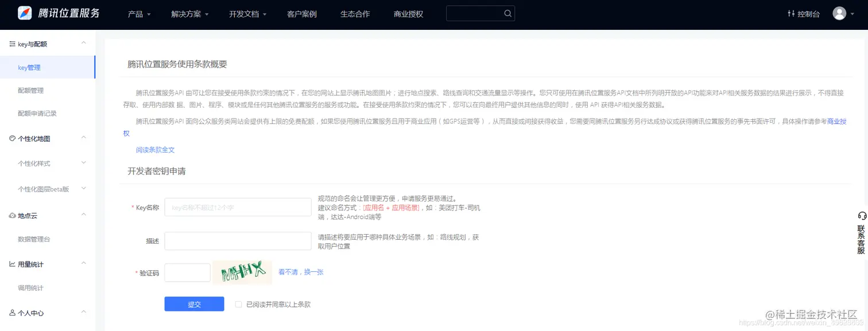
Task: Click the 联系客服 side widget
Action: pyautogui.click(x=862, y=233)
